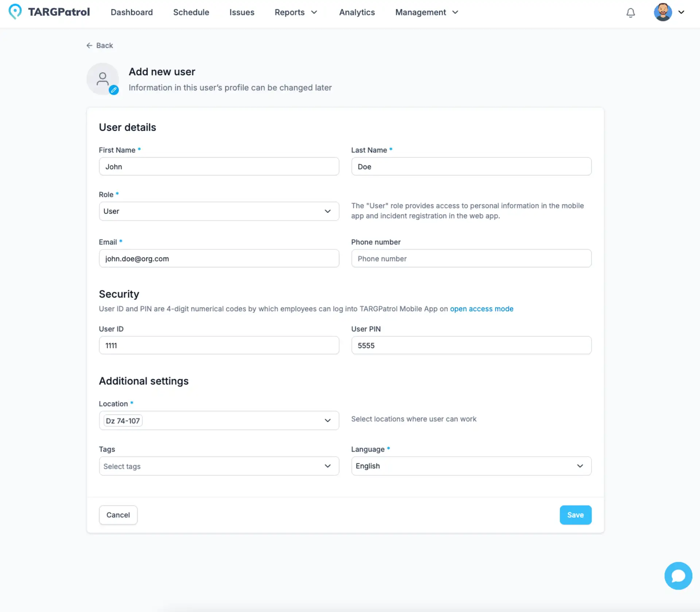The width and height of the screenshot is (700, 612).
Task: Click the placeholder user avatar image
Action: tap(102, 78)
